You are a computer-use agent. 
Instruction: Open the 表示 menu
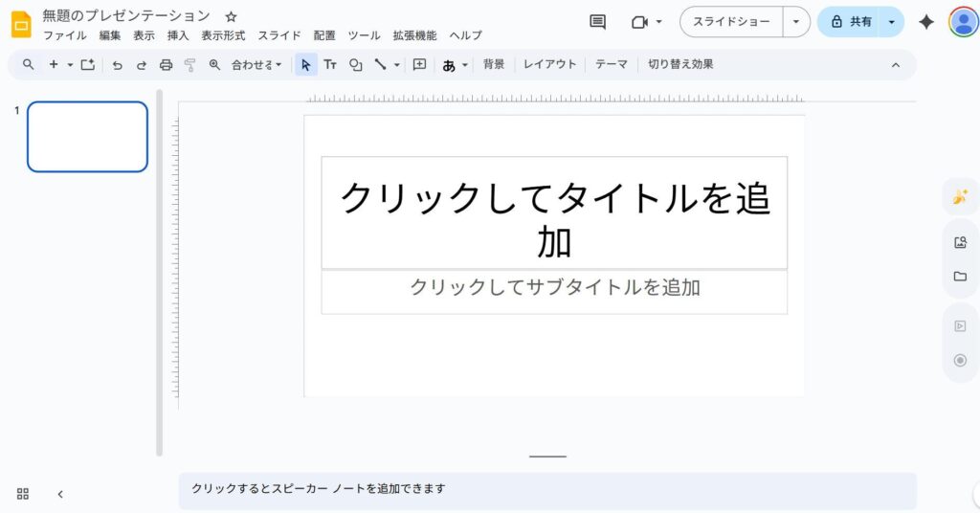click(x=144, y=35)
